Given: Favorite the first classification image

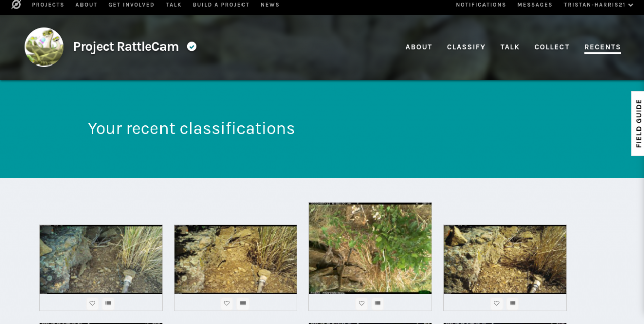Looking at the screenshot, I should (92, 303).
